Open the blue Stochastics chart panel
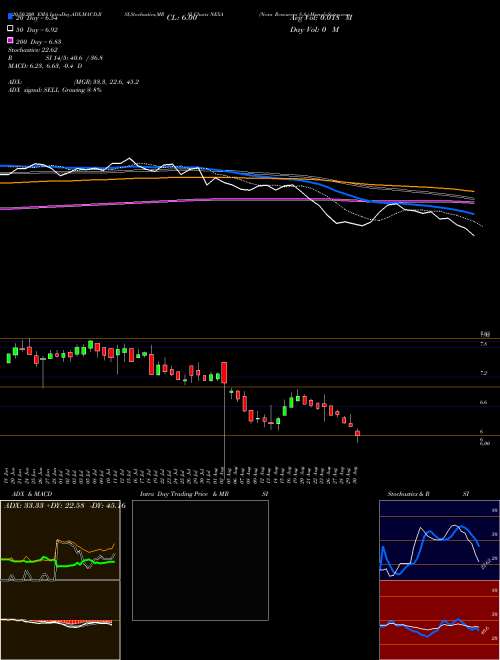 439,540
